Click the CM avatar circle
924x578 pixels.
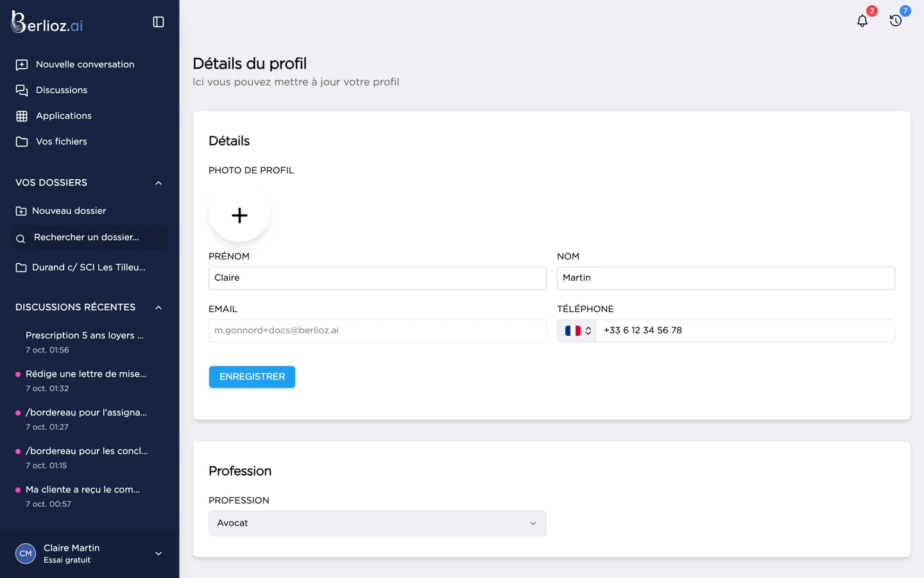(x=26, y=554)
